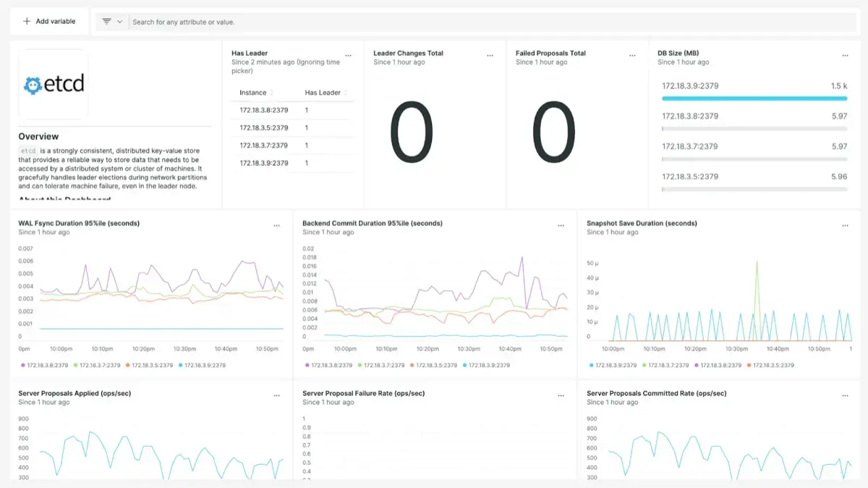
Task: Open the filter dropdown beside search
Action: tap(112, 22)
